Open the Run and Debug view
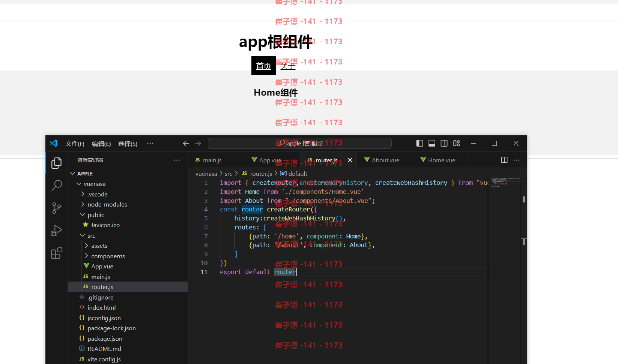Viewport: 618px width, 364px height. pos(57,231)
